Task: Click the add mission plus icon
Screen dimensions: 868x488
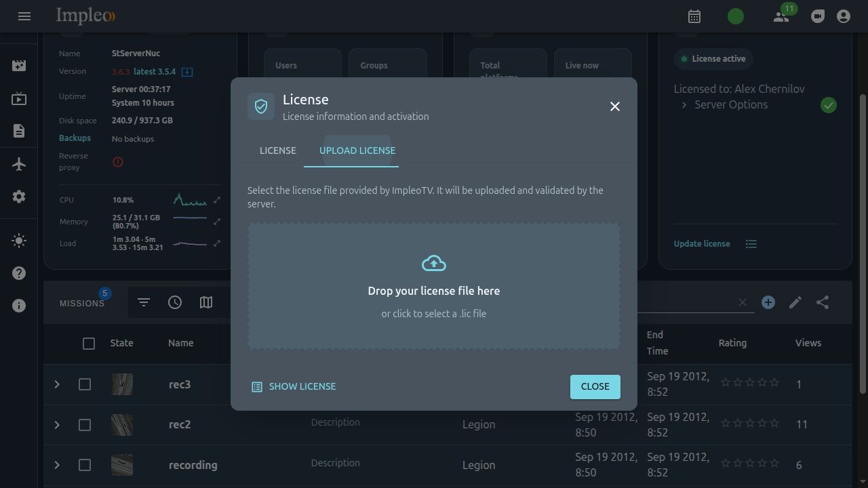Action: coord(768,302)
